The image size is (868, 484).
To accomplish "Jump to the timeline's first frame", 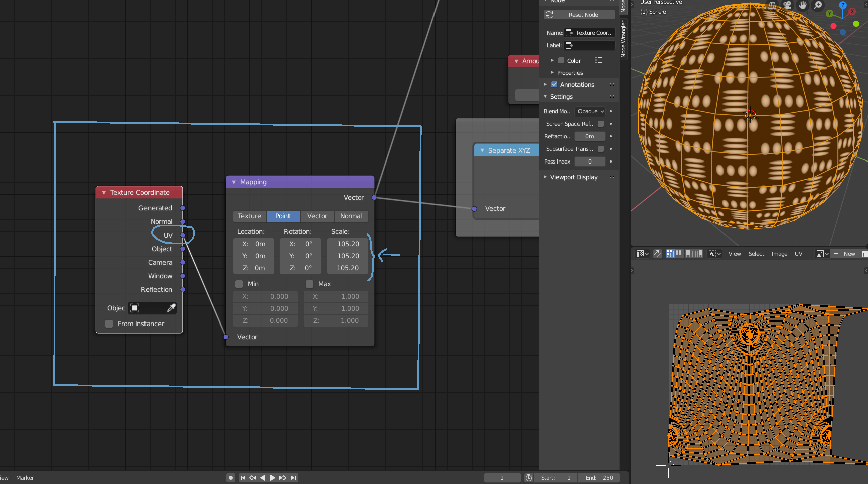I will pos(243,478).
